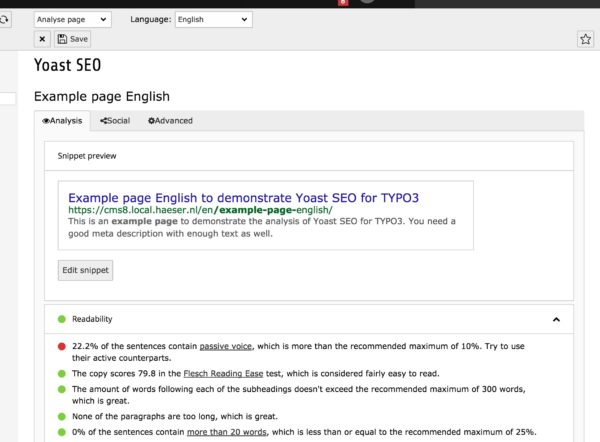Open the Analyse page dropdown
The image size is (600, 442).
(x=72, y=20)
